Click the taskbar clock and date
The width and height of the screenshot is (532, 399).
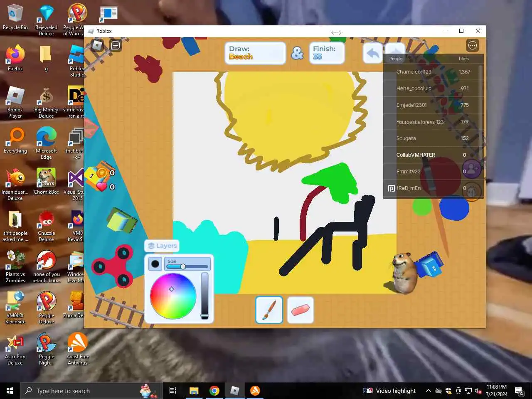(497, 391)
